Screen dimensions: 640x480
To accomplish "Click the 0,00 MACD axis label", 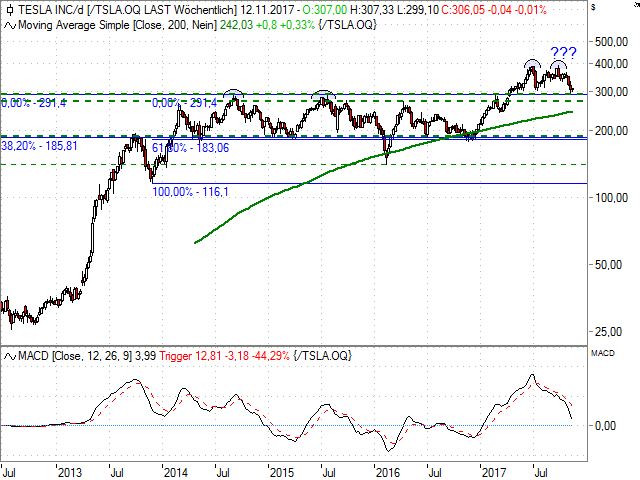I will 605,426.
